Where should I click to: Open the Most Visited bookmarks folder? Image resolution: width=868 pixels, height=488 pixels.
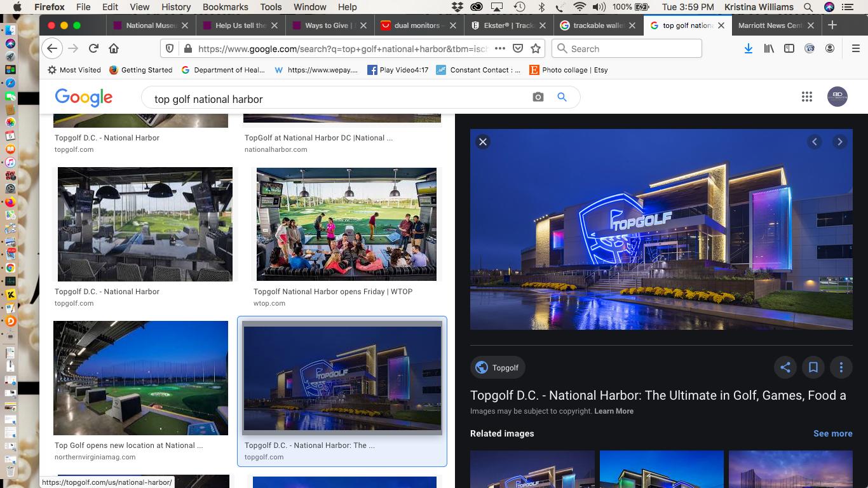(73, 70)
